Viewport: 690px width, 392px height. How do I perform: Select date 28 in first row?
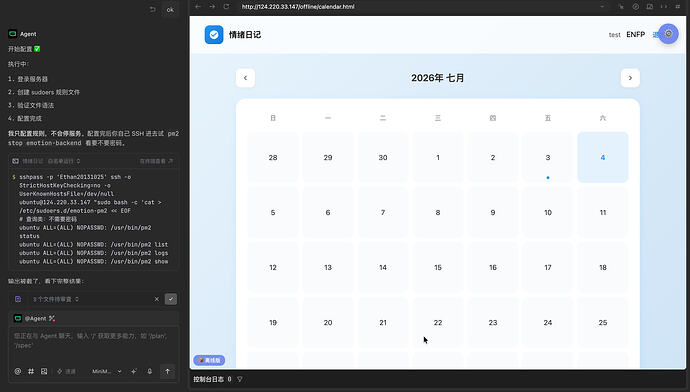pyautogui.click(x=273, y=157)
